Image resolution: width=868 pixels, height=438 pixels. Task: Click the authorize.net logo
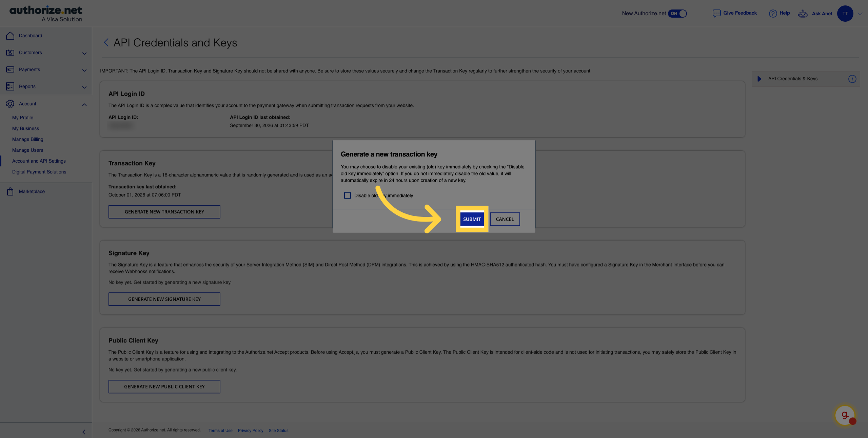46,14
